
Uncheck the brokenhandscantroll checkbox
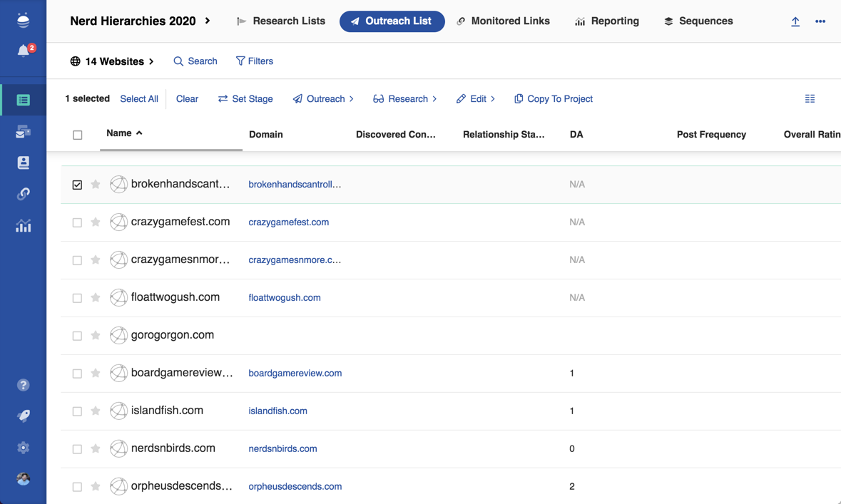click(x=77, y=185)
